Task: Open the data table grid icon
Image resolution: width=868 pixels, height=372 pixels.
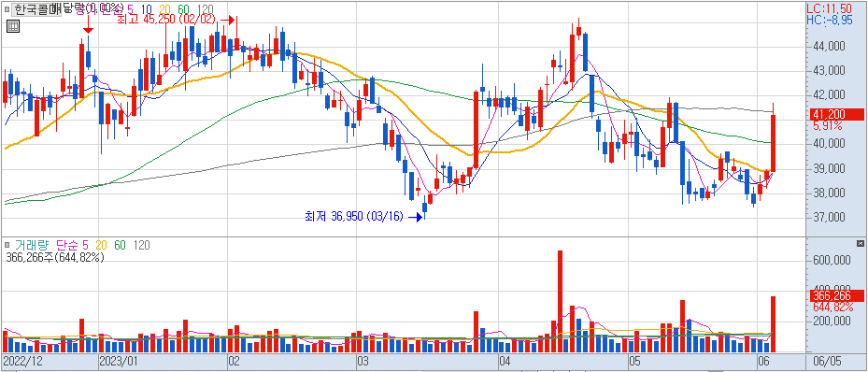Action: (x=13, y=26)
